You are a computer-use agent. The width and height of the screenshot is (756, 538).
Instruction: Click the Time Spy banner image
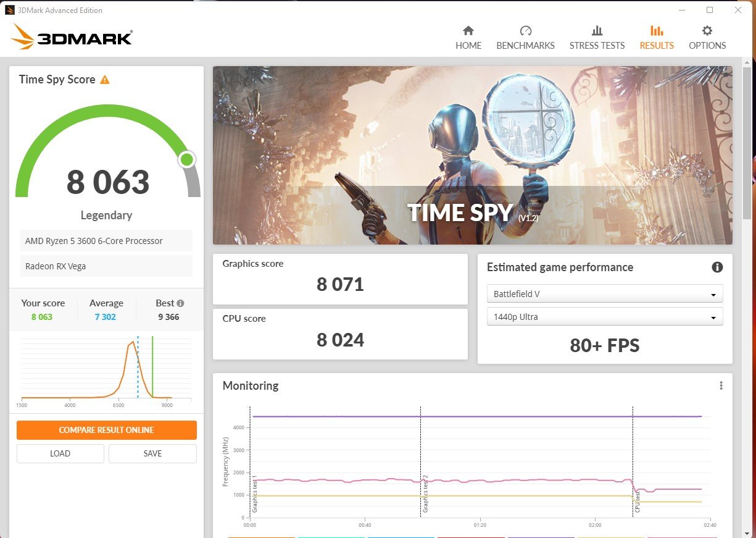click(473, 155)
